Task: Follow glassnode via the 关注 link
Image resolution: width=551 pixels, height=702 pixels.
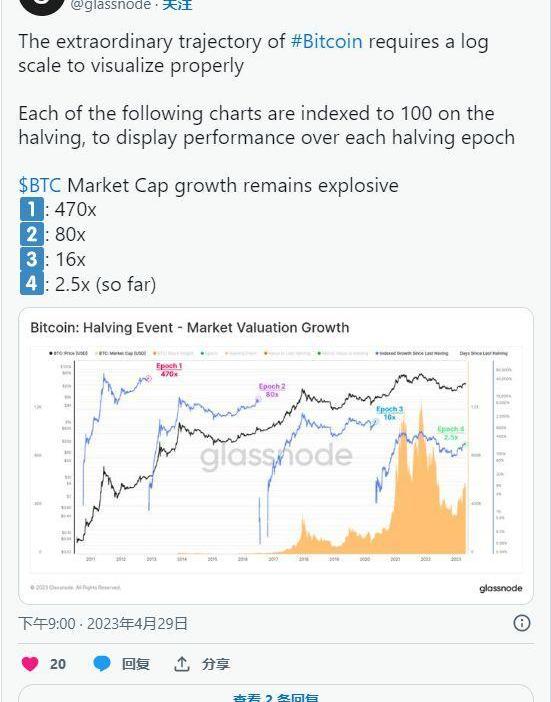Action: pos(177,5)
